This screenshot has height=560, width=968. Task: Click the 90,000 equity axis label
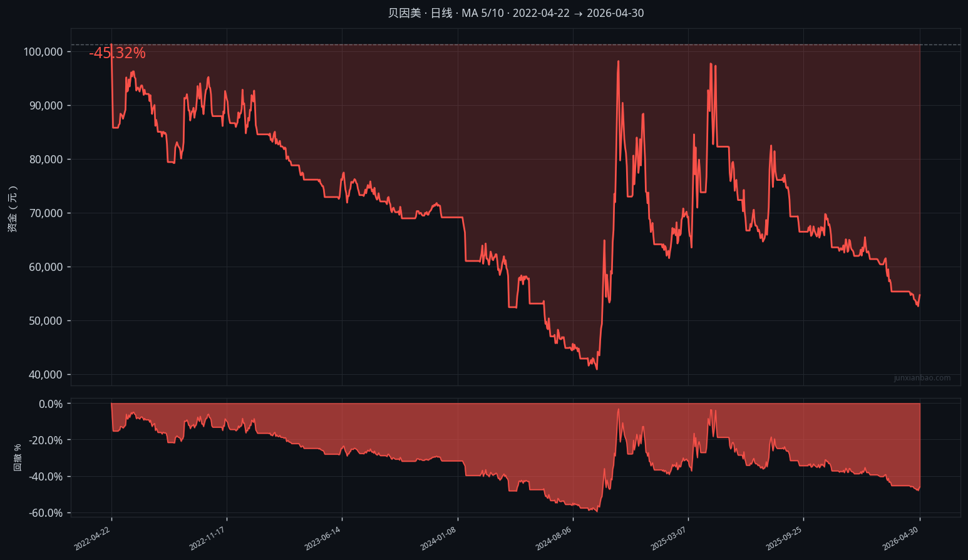coord(46,106)
